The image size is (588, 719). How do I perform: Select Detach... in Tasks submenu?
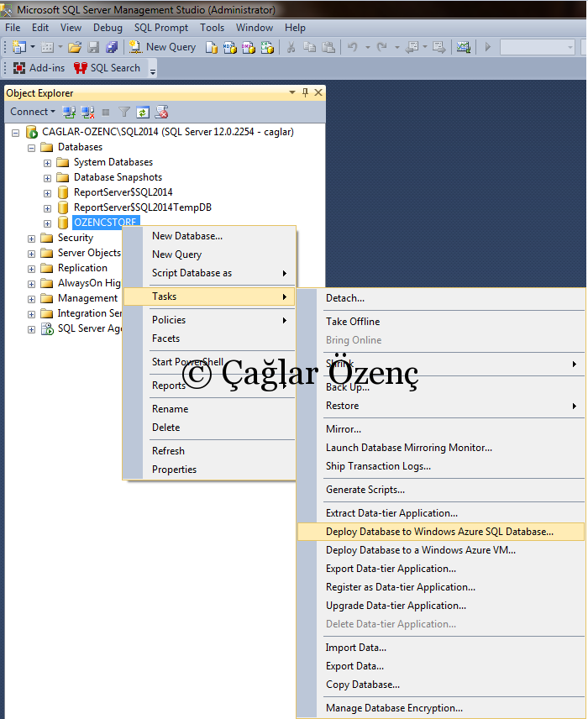441,298
